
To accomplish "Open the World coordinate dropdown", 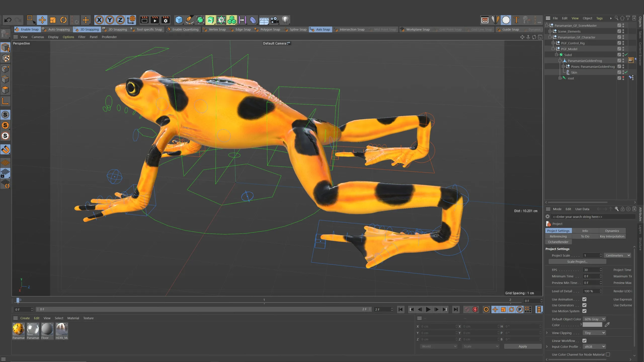I will [x=439, y=346].
